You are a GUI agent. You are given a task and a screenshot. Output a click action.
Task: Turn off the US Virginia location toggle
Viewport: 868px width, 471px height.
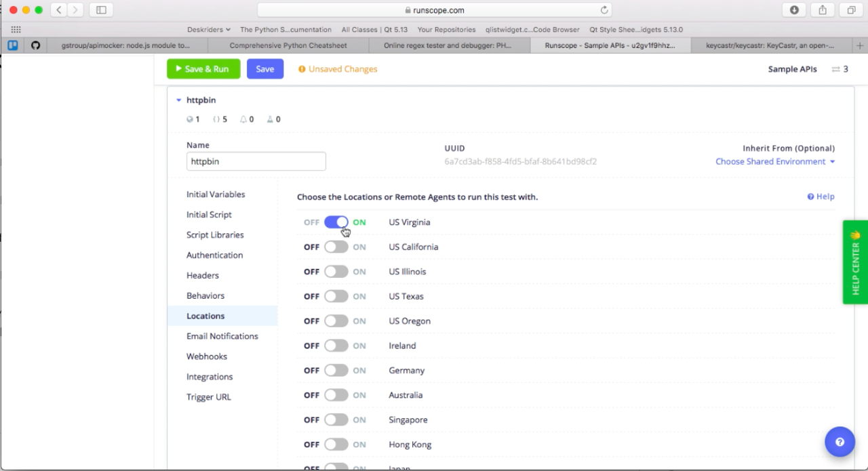[x=336, y=222]
